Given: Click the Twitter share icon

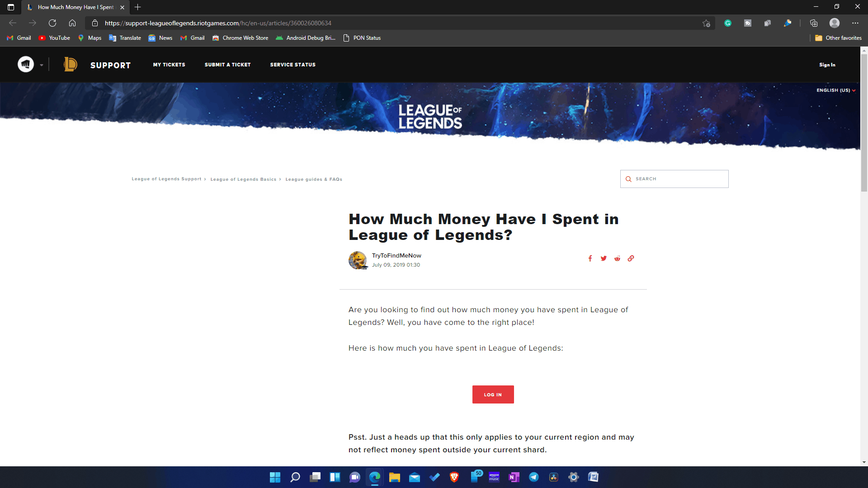Looking at the screenshot, I should 604,258.
